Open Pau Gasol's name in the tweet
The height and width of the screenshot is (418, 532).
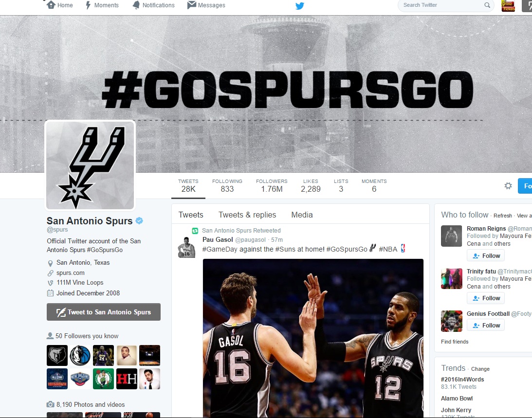[218, 239]
